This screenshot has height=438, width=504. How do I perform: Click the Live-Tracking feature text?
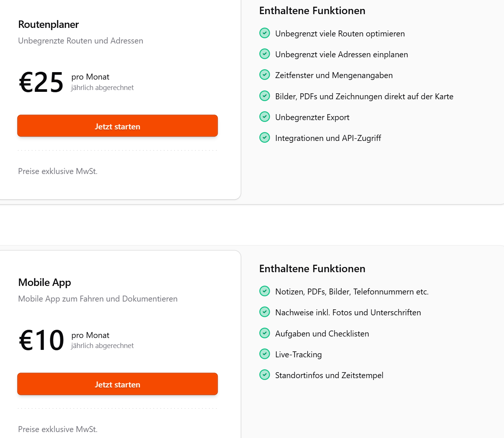click(298, 354)
